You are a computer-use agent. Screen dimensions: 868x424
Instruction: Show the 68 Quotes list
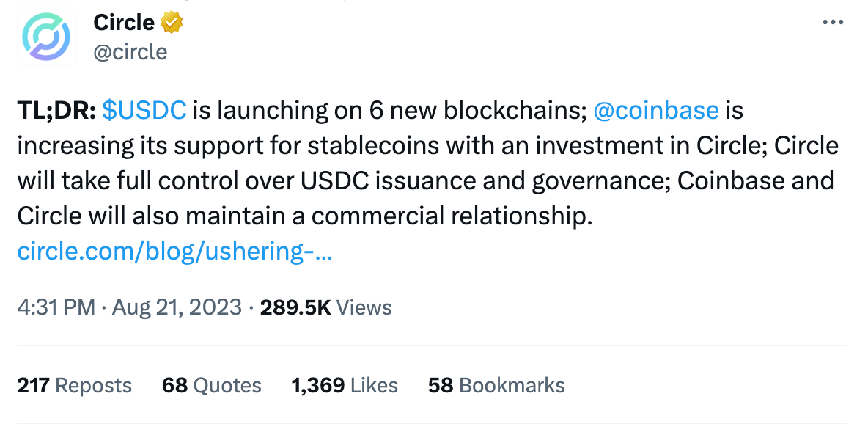click(211, 385)
